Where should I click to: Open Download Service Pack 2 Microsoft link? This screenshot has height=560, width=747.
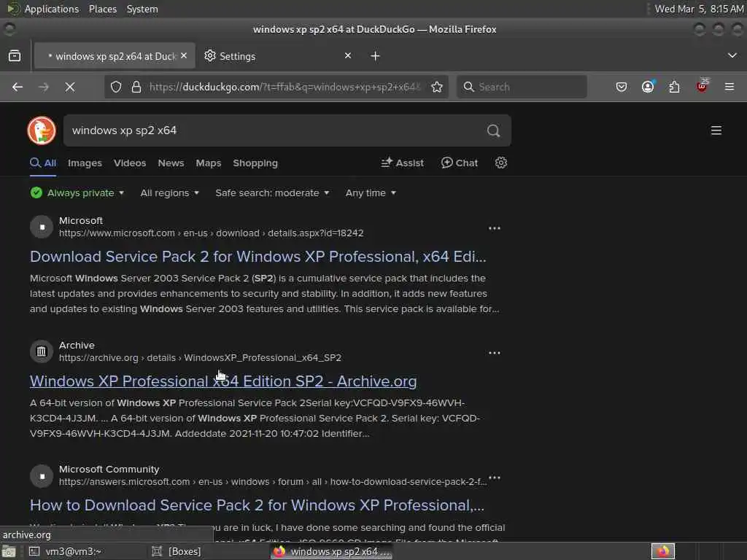[x=258, y=257]
